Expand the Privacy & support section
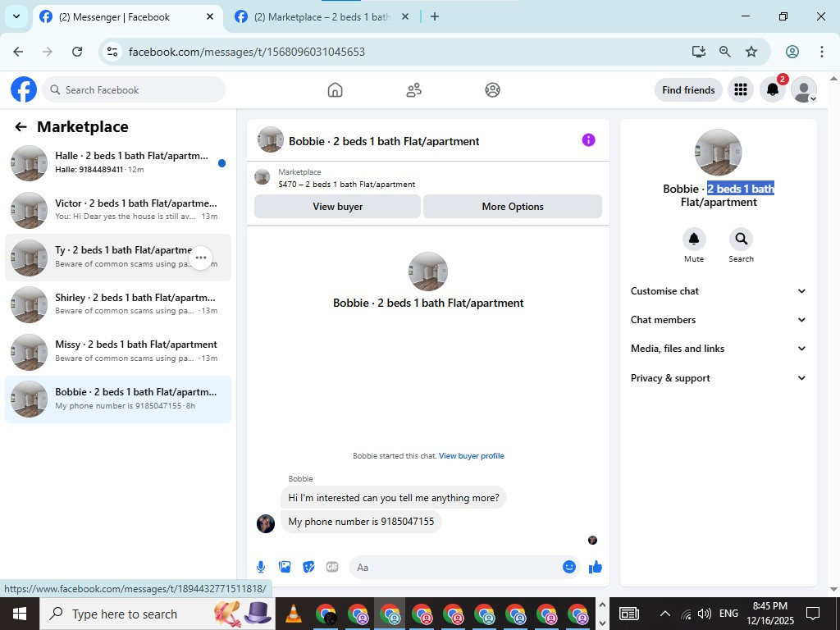The height and width of the screenshot is (630, 840). (x=718, y=377)
